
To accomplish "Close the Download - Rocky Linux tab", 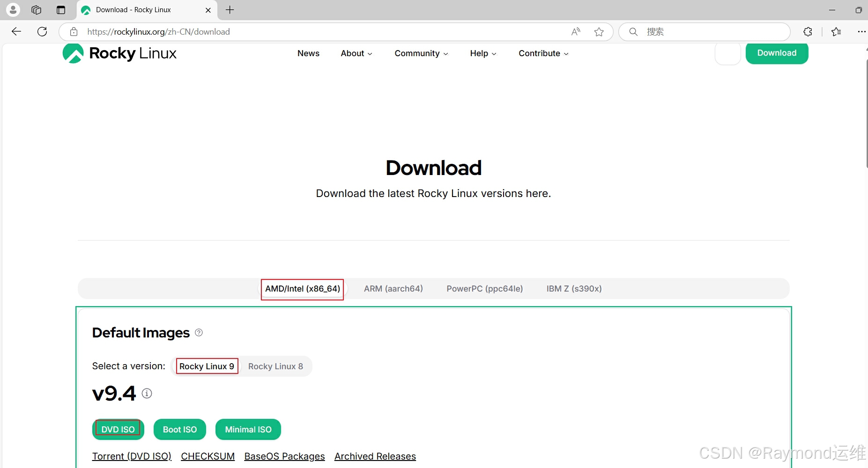I will point(208,10).
